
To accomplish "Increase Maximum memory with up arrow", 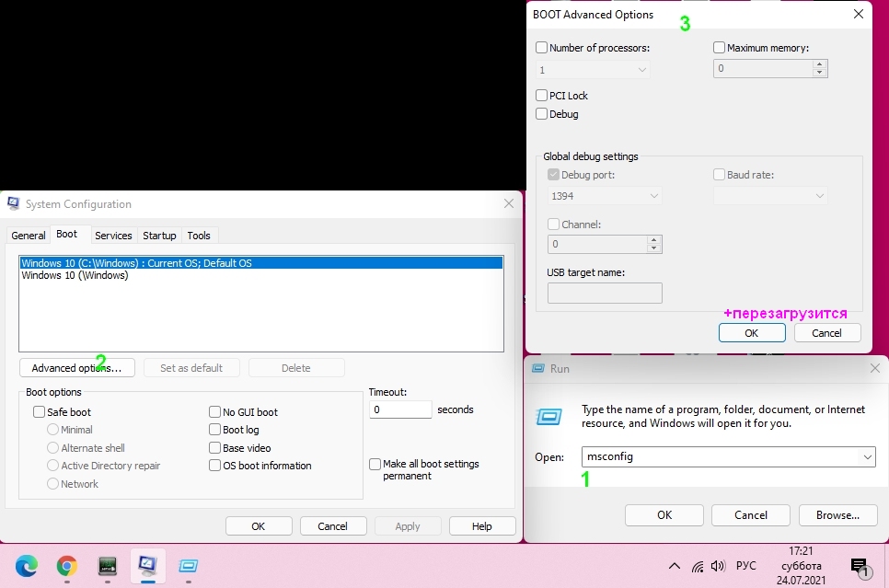I will pos(819,64).
